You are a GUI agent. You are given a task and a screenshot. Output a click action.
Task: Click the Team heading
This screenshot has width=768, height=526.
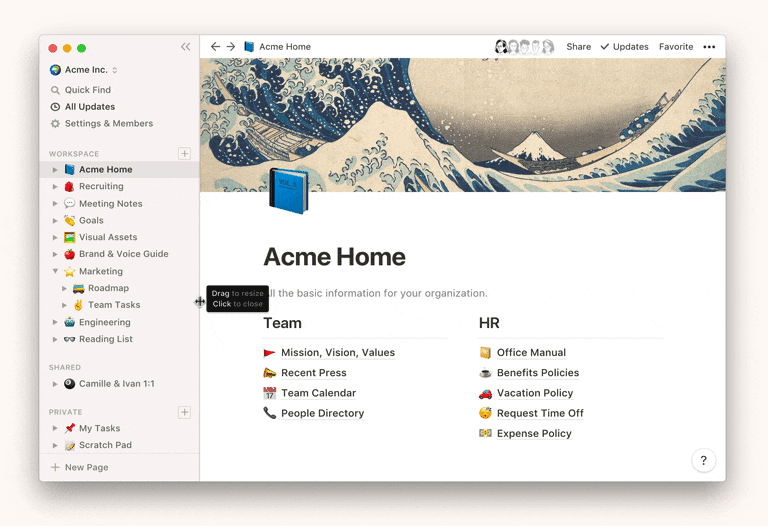coord(283,323)
